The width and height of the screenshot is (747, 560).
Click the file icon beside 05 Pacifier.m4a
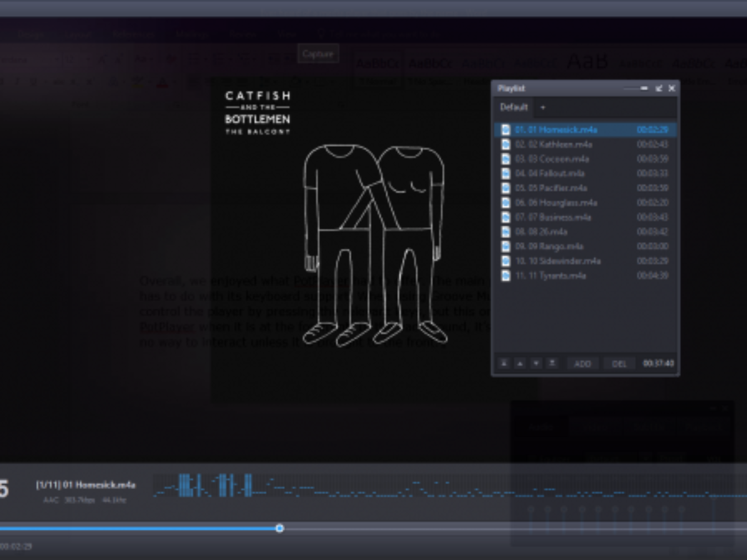505,188
